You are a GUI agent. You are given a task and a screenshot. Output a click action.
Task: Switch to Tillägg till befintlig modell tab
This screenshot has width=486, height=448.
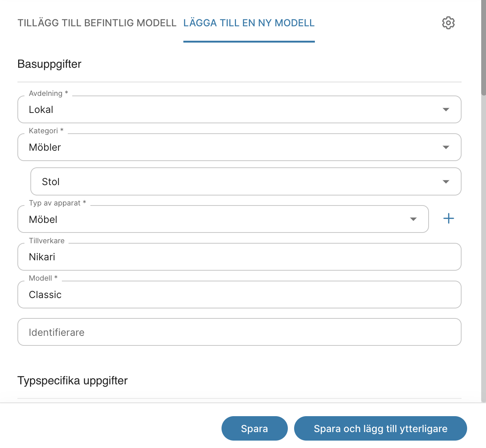[97, 23]
